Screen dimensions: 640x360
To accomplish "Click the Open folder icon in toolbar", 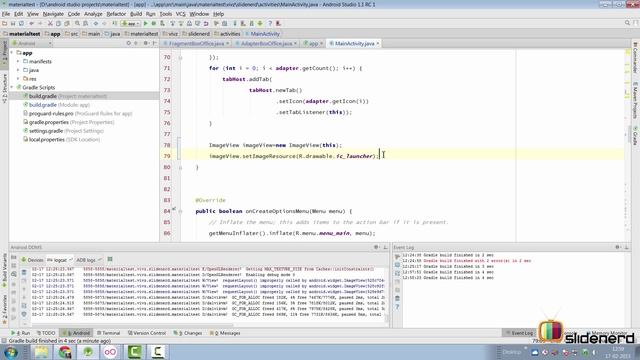I will [x=4, y=24].
